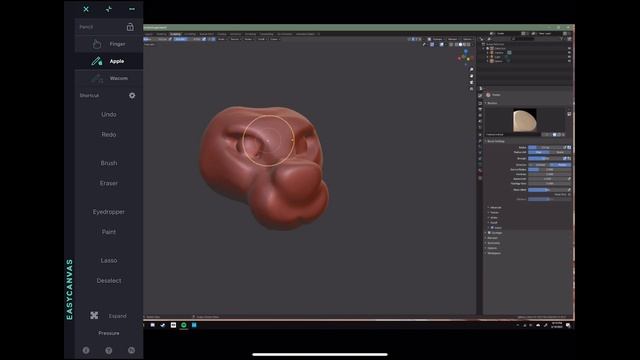This screenshot has height=360, width=640.
Task: Set Direction to Add
Action: [539, 164]
